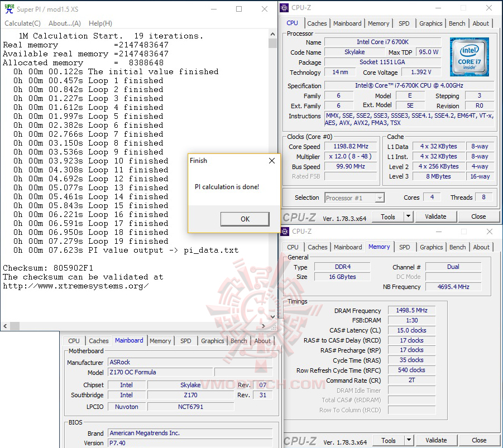Image resolution: width=503 pixels, height=448 pixels.
Task: Switch to Graphics tab in upper CPU-Z window
Action: tap(430, 23)
